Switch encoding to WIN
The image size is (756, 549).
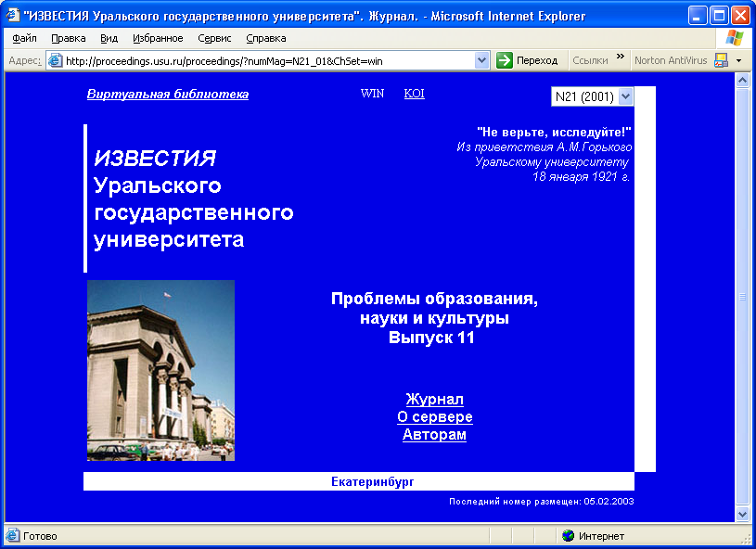pos(372,94)
